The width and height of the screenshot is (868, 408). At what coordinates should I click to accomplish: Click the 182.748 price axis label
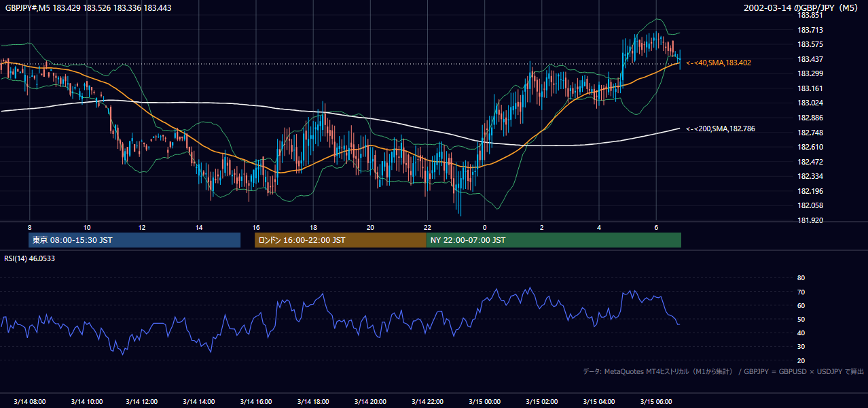tap(810, 133)
